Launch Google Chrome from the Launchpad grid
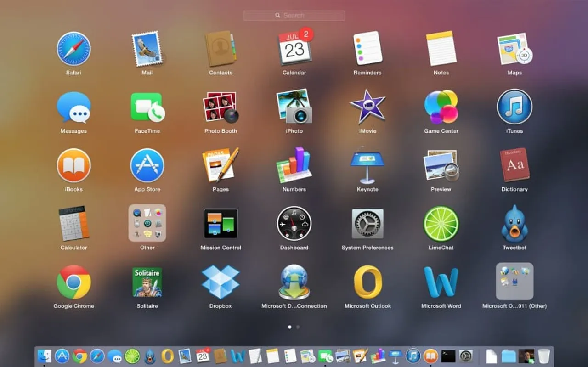This screenshot has width=588, height=367. point(73,282)
